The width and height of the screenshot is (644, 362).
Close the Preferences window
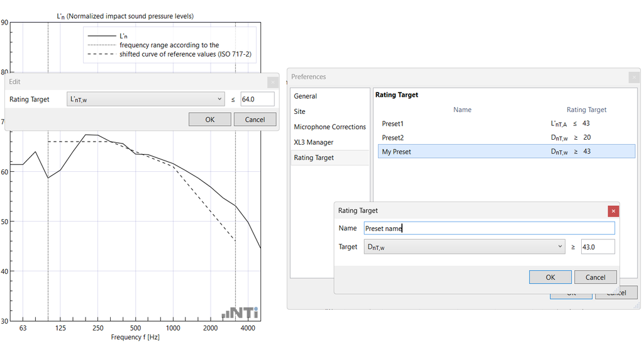click(634, 77)
